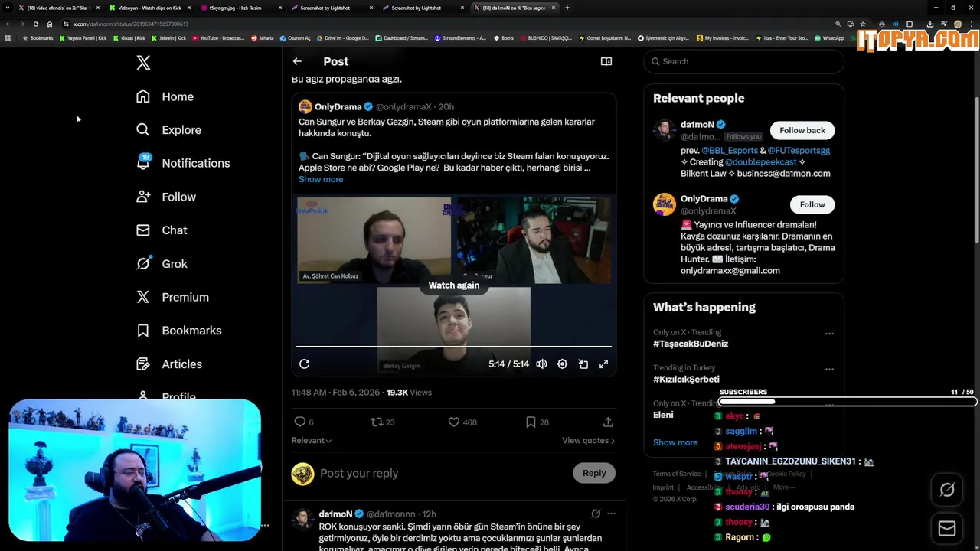Open the #KızılcıkŞerbeti trending topic

(686, 380)
